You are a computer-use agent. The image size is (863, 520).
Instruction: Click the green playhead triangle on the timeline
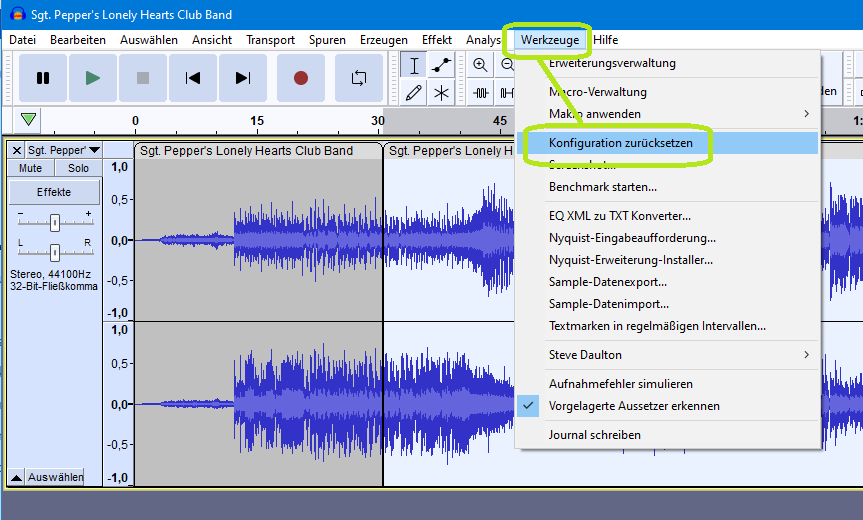pyautogui.click(x=28, y=119)
